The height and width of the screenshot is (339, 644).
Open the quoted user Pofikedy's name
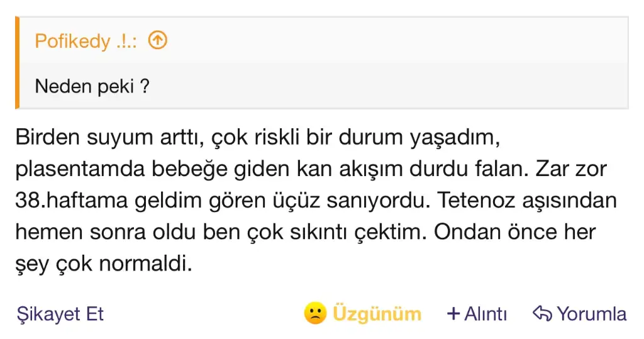point(72,42)
